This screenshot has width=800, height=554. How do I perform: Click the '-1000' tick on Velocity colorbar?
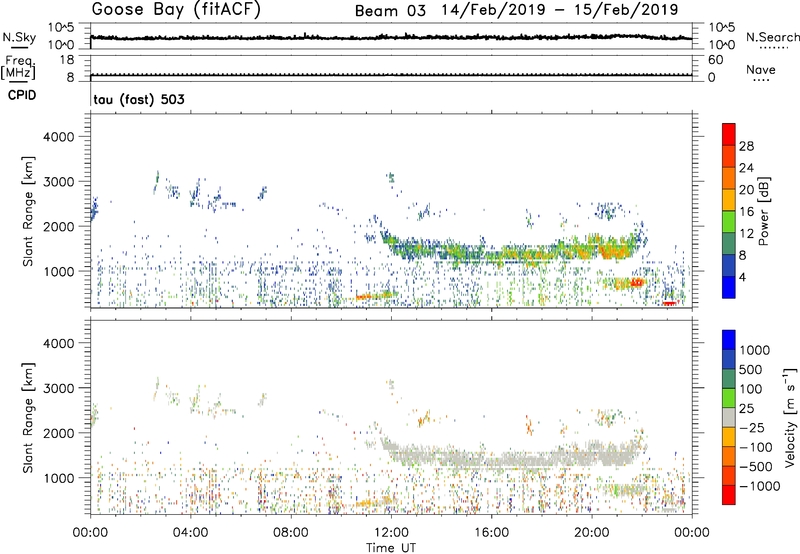point(760,486)
